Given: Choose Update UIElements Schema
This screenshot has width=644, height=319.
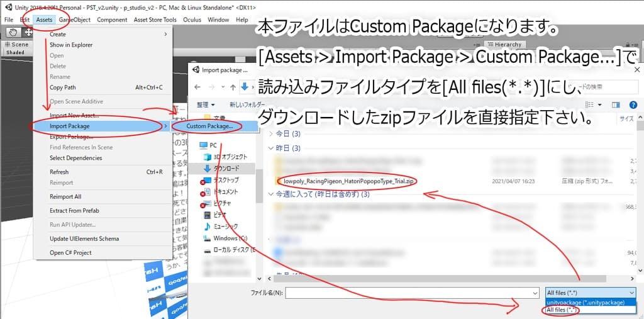Looking at the screenshot, I should 103,238.
